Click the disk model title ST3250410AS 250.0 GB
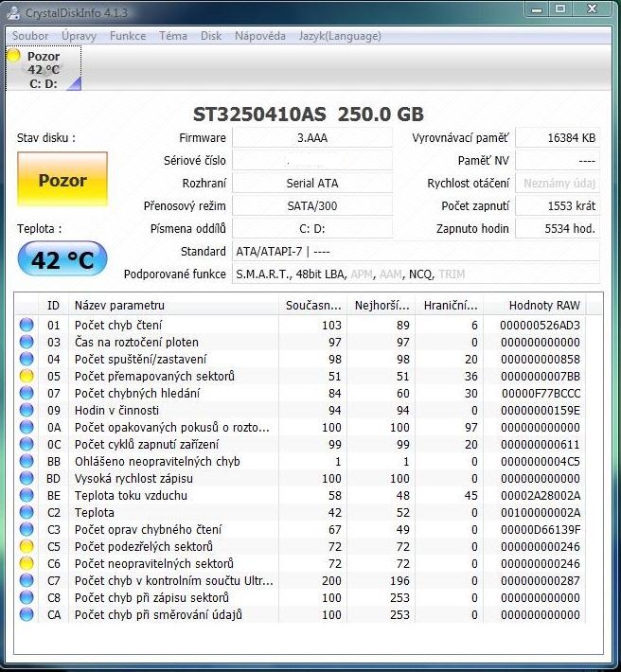Viewport: 621px width, 672px height. click(309, 114)
